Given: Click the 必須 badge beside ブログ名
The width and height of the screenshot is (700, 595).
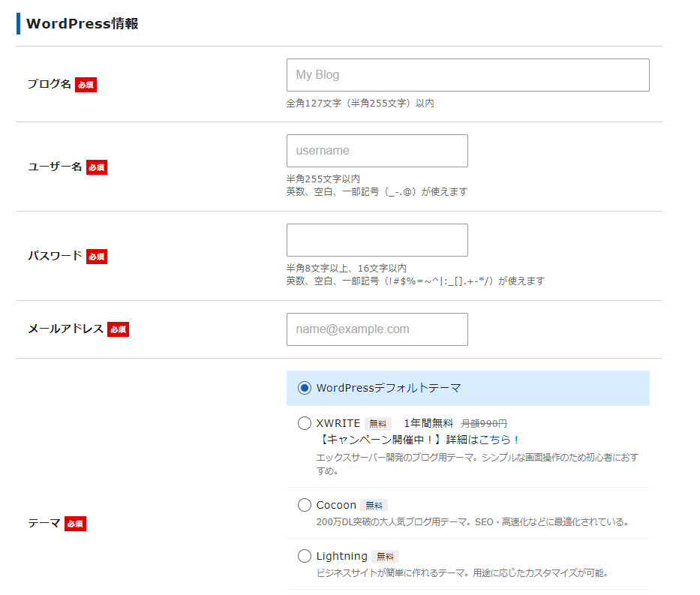Looking at the screenshot, I should (86, 85).
